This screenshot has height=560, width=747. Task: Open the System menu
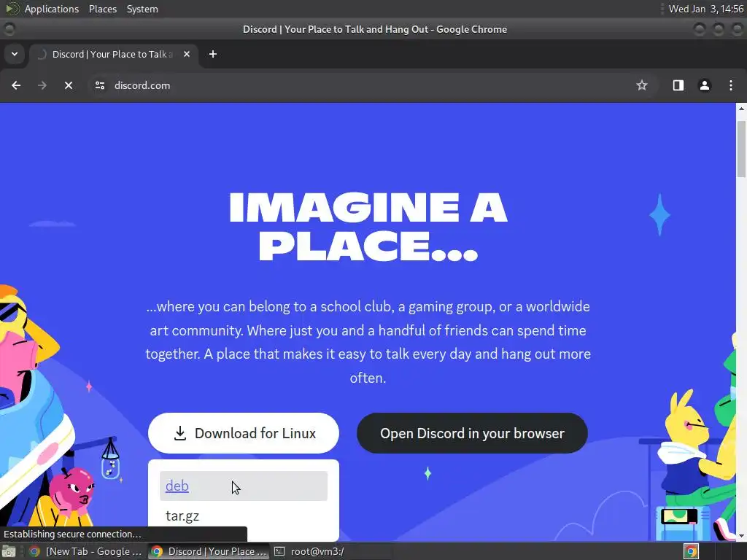click(142, 9)
